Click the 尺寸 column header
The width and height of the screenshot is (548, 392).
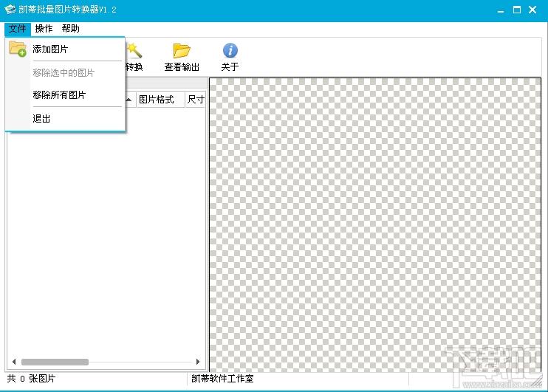point(196,100)
